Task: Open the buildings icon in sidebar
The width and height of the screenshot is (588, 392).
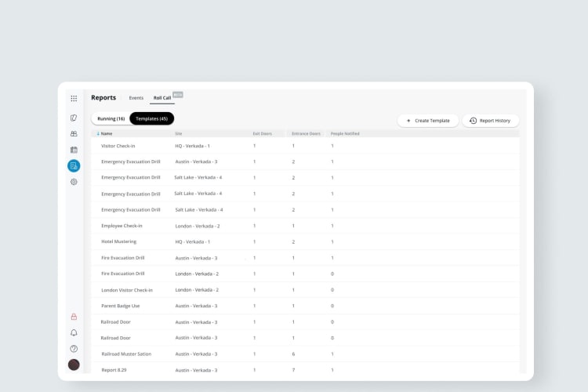Action: [x=74, y=150]
